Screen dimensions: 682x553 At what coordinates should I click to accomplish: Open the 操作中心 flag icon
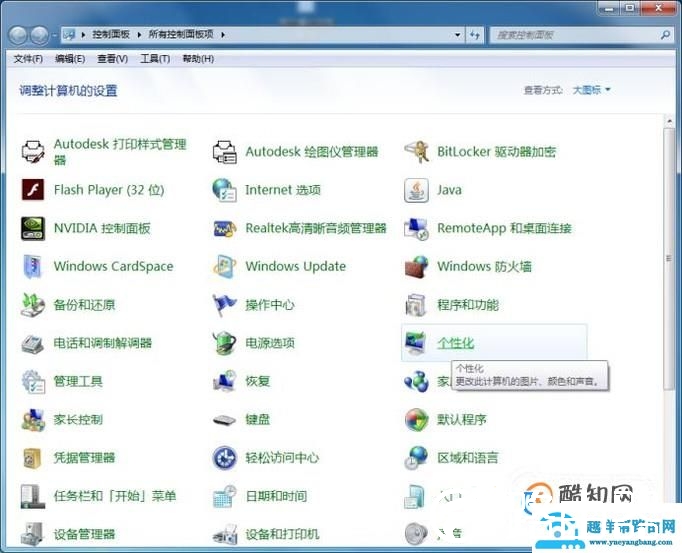pos(225,305)
